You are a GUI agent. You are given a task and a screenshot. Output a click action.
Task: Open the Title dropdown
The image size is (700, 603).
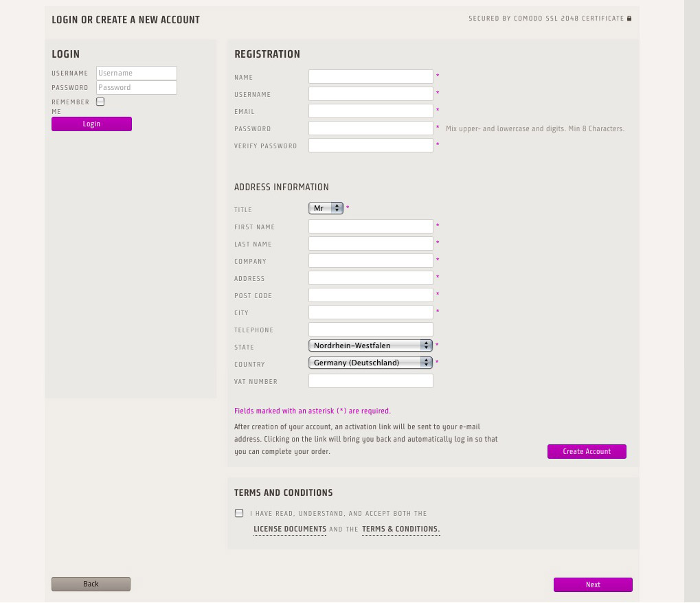tap(326, 208)
